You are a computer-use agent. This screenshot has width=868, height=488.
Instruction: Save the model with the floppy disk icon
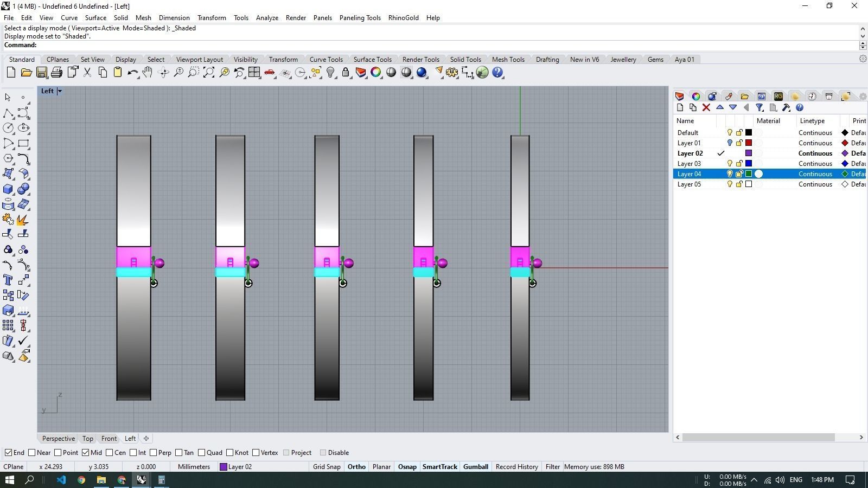click(x=41, y=73)
